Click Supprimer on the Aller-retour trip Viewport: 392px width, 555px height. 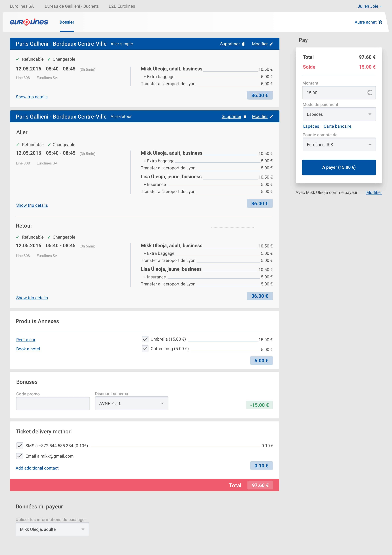click(231, 117)
